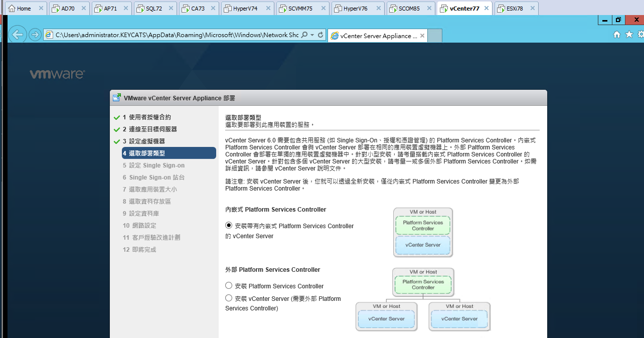Click step 12 即將完成
644x338 pixels.
click(x=139, y=250)
